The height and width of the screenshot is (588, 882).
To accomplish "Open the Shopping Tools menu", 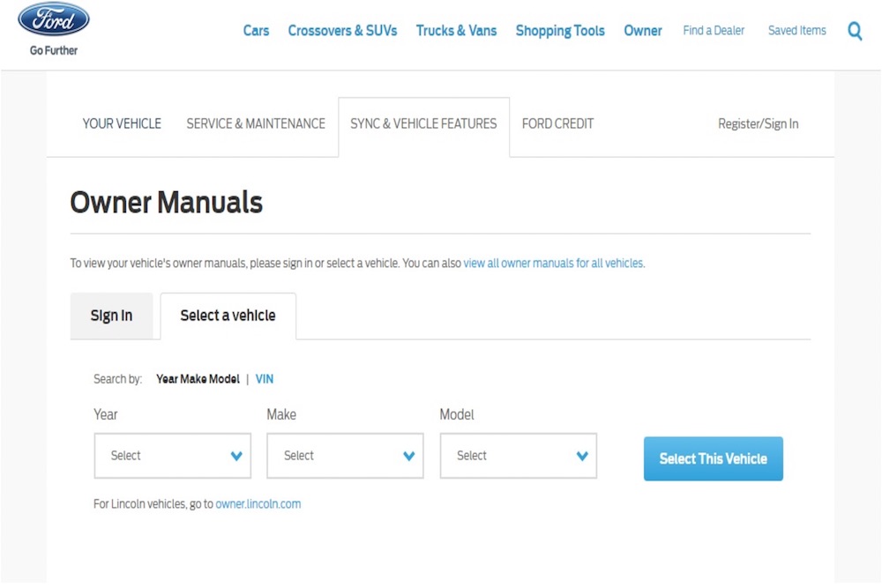I will point(560,30).
